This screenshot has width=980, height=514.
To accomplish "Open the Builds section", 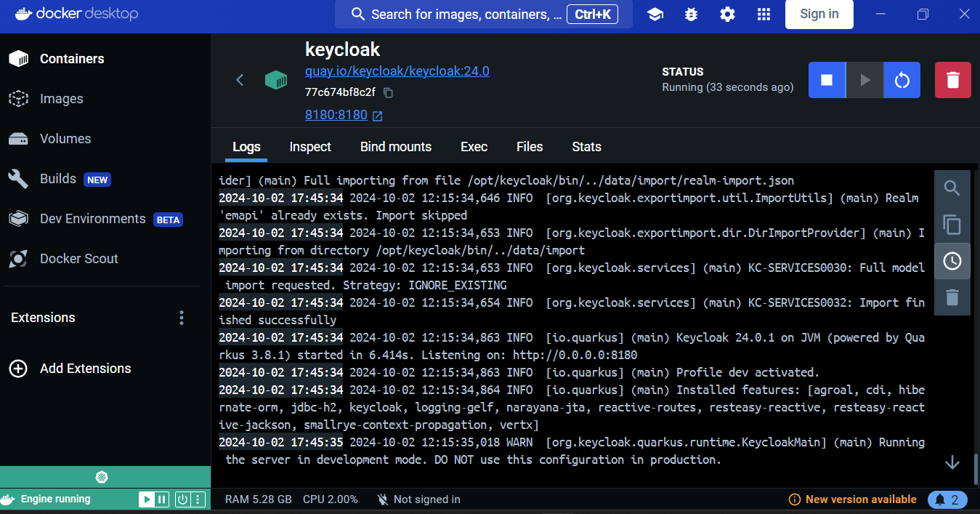I will tap(58, 179).
